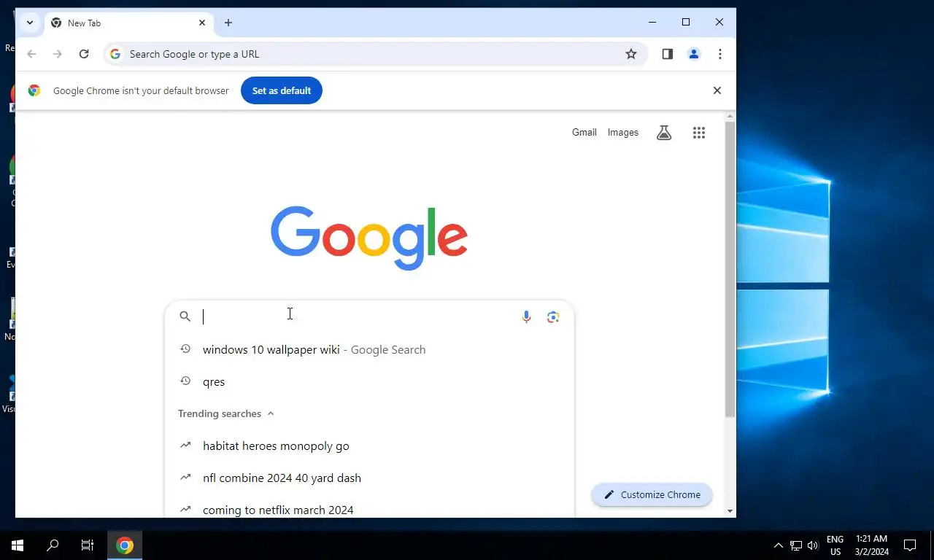934x560 pixels.
Task: Open the taskbar clock showing 1:21 AM
Action: [871, 545]
